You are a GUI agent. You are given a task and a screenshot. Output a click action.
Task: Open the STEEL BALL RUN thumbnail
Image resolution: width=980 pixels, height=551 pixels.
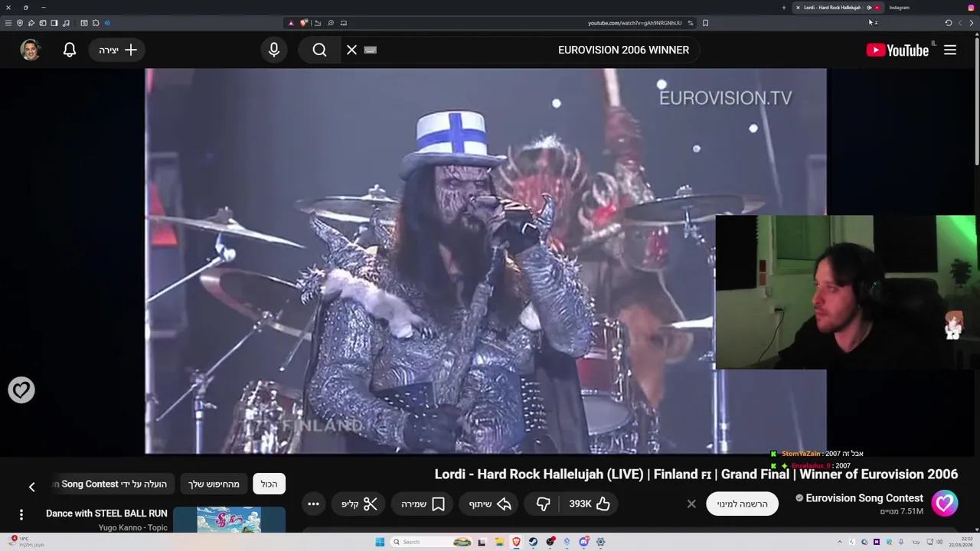coord(229,520)
